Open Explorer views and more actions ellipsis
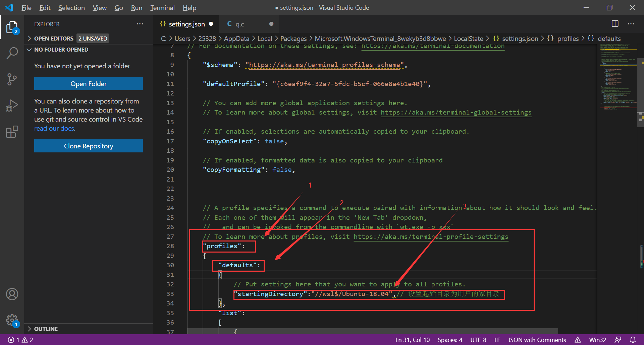This screenshot has width=644, height=345. coord(140,24)
